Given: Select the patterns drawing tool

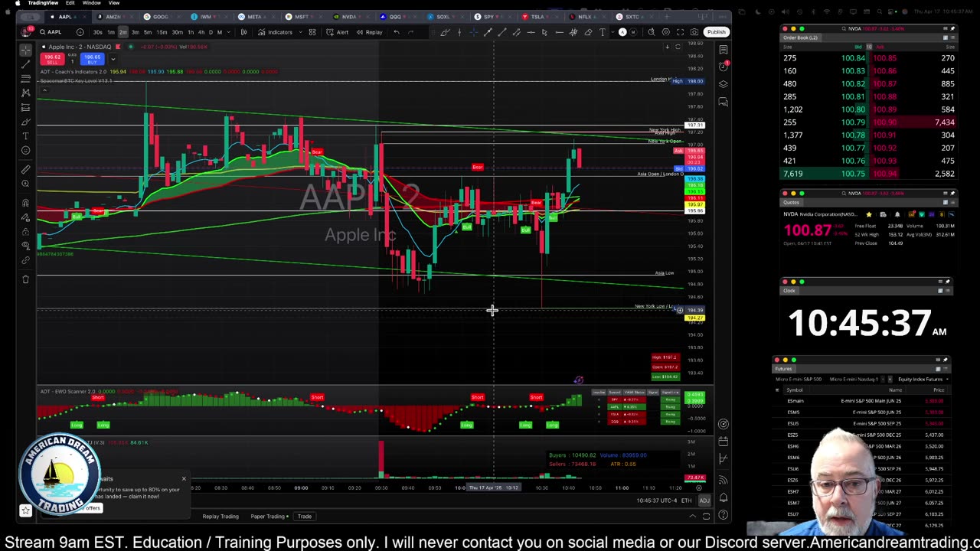Looking at the screenshot, I should tap(25, 93).
